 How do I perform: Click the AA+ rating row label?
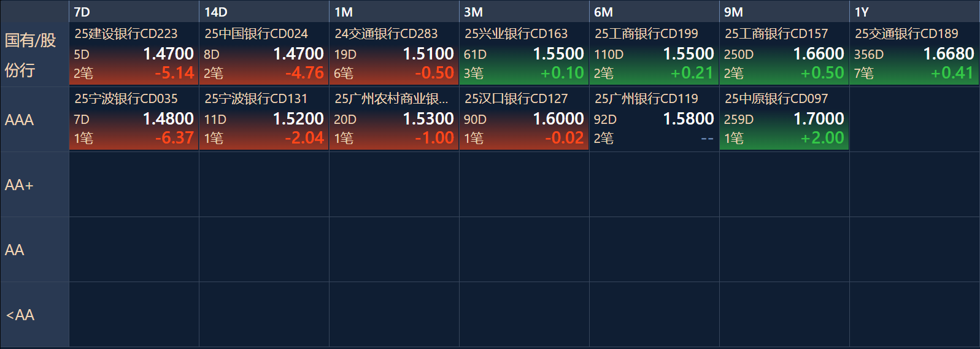click(34, 185)
